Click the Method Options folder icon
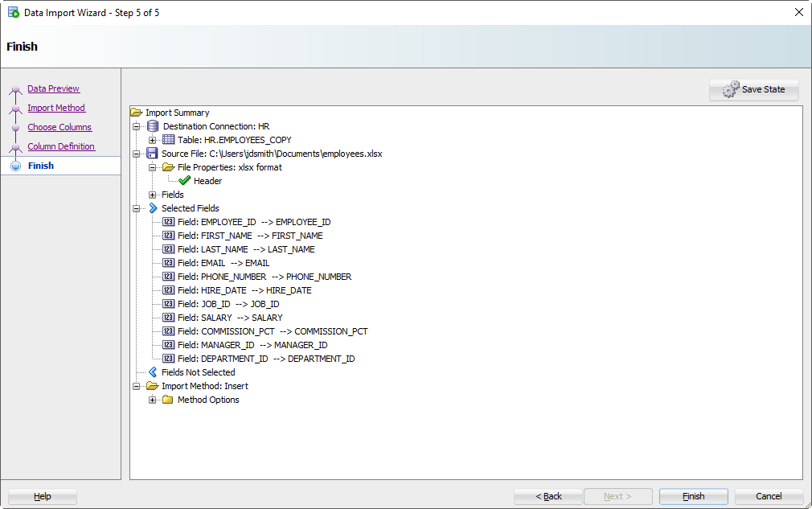This screenshot has height=509, width=812. [x=168, y=400]
